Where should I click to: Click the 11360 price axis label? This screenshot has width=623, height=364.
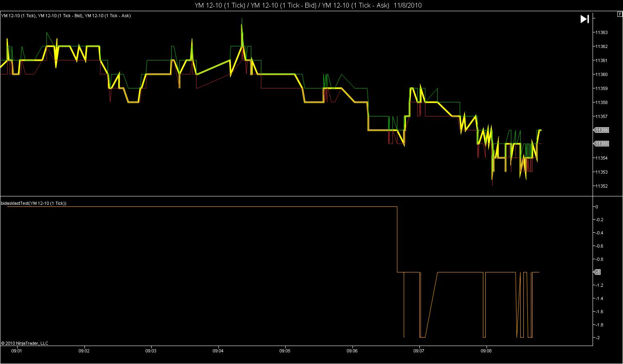coord(602,74)
